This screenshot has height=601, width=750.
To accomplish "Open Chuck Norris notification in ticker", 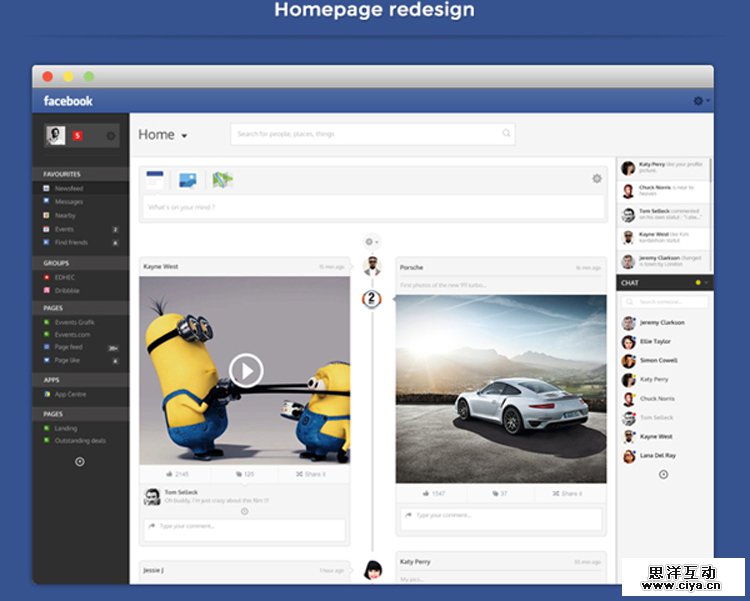I will [663, 191].
